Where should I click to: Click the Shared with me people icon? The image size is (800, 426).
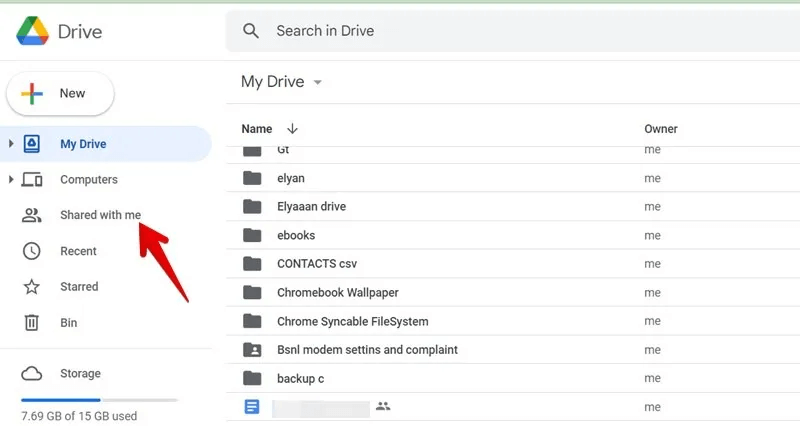[x=31, y=215]
